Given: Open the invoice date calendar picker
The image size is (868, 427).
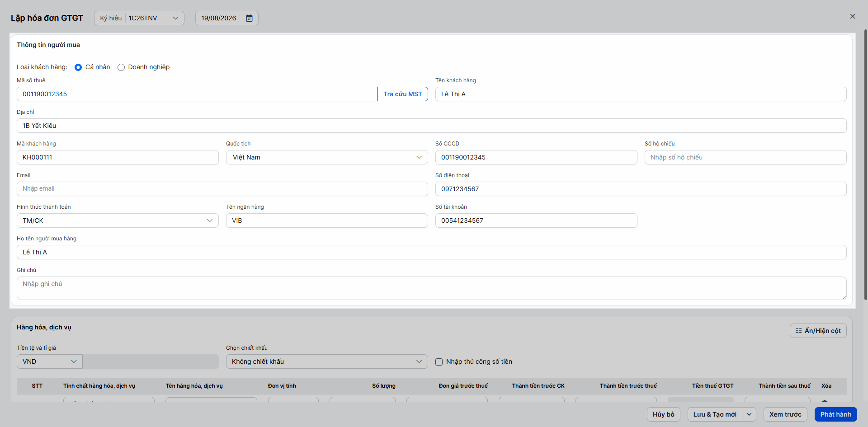Looking at the screenshot, I should point(249,18).
